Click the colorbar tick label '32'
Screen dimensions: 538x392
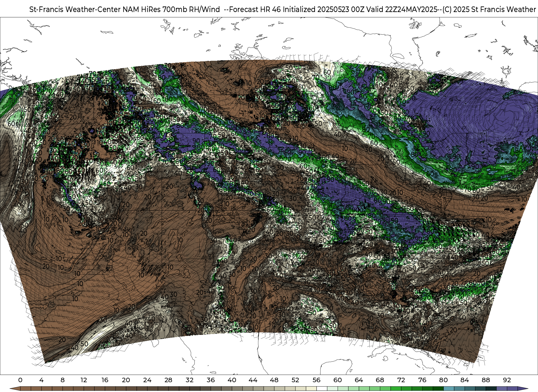coord(189,380)
